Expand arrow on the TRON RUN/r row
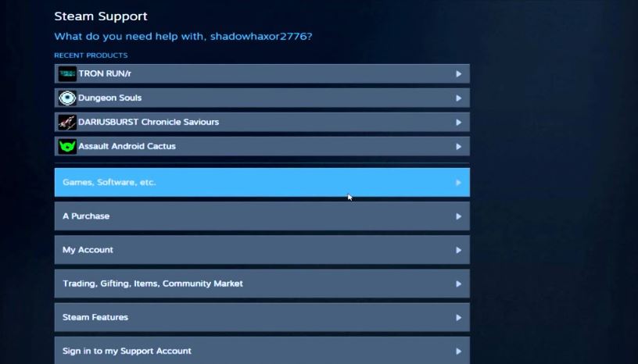Image resolution: width=638 pixels, height=364 pixels. pyautogui.click(x=458, y=74)
